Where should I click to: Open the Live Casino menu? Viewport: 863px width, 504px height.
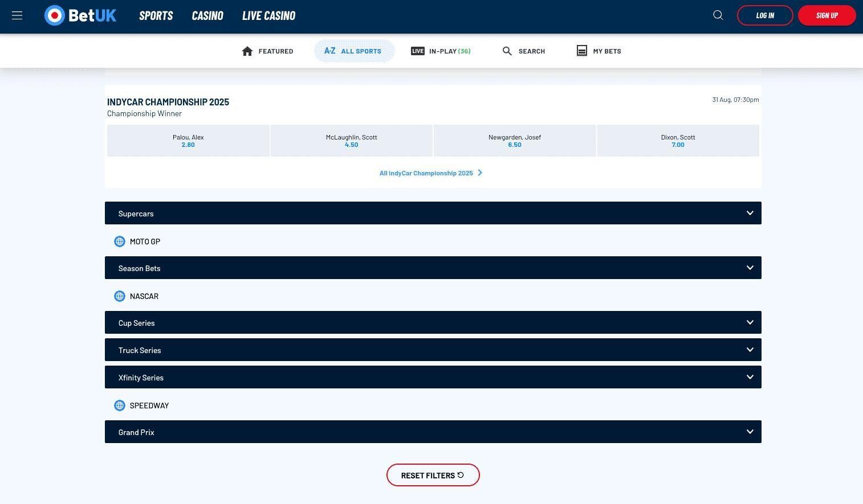pyautogui.click(x=269, y=15)
